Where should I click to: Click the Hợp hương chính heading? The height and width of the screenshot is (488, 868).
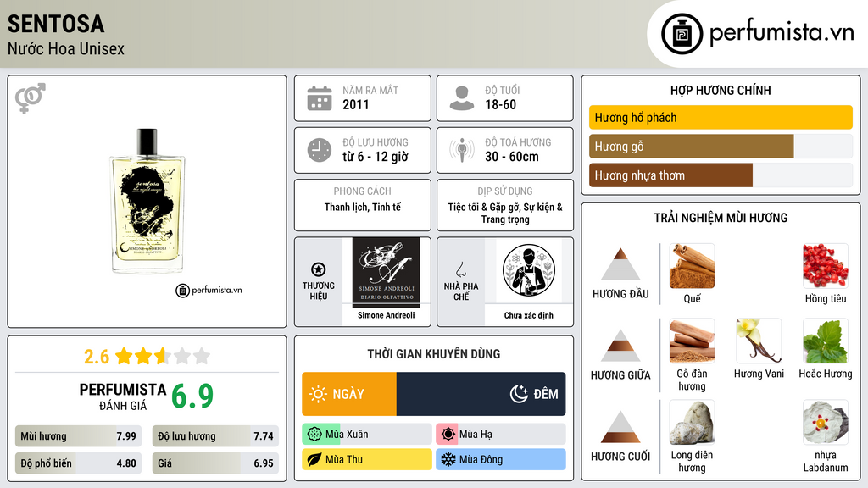tap(721, 90)
